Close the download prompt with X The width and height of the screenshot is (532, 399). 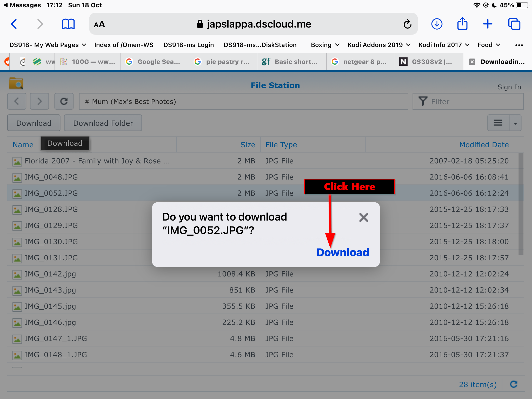pyautogui.click(x=364, y=217)
